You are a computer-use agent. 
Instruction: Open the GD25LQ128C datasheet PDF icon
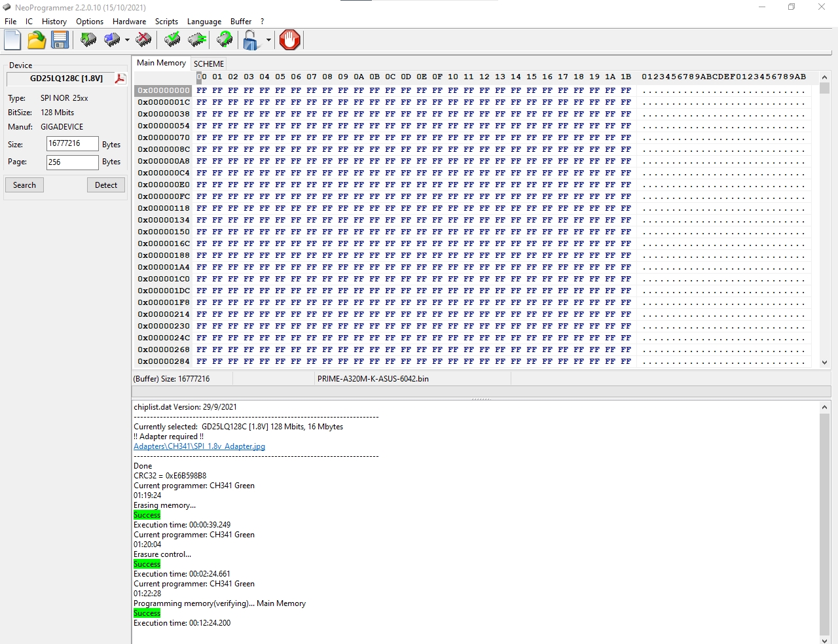[x=120, y=79]
